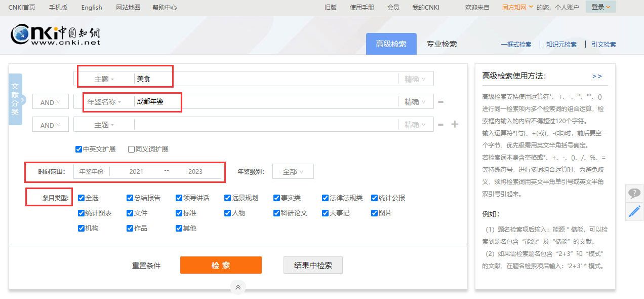Click the 美食 subject input field
Image resolution: width=644 pixels, height=299 pixels.
click(263, 79)
